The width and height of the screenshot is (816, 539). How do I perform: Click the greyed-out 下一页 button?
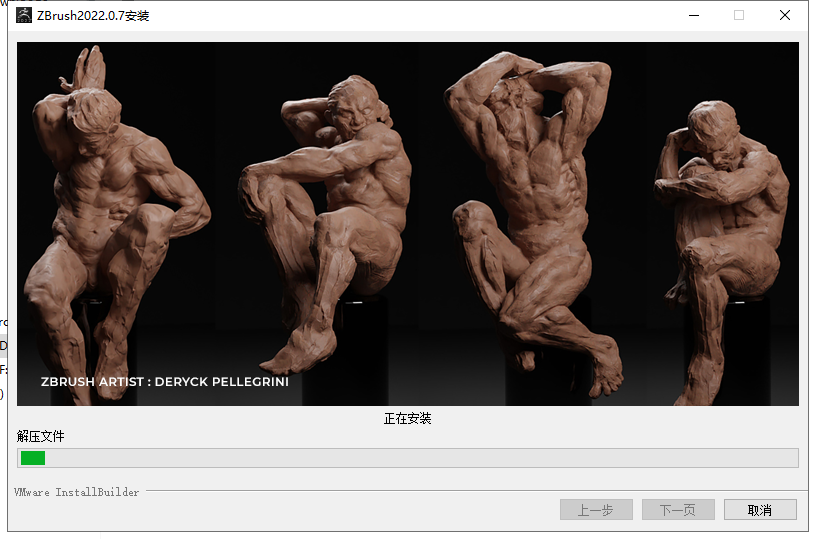(x=678, y=510)
